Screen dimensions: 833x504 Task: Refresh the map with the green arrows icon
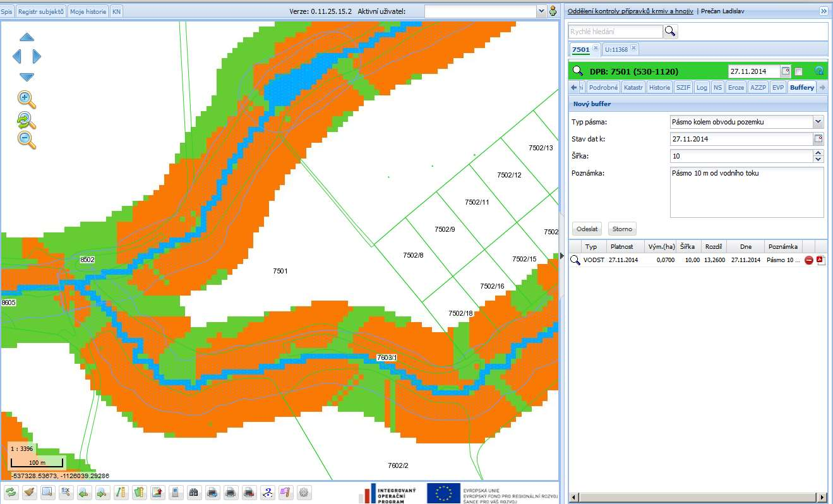point(11,492)
